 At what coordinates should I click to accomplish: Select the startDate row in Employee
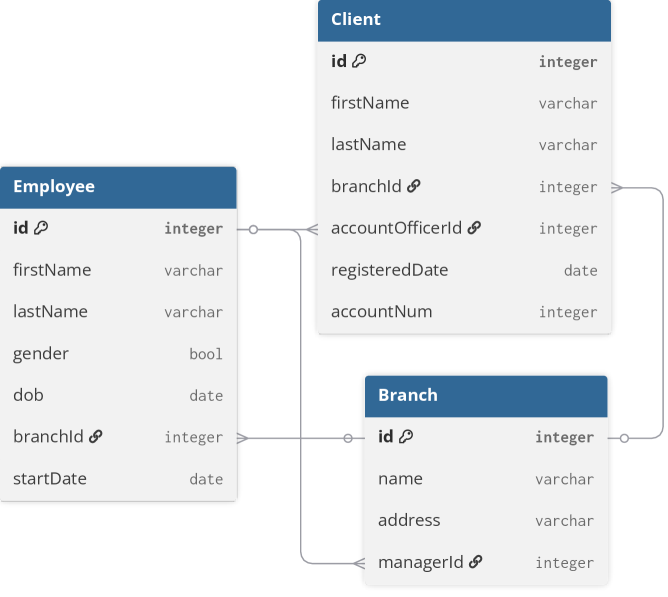tap(50, 478)
